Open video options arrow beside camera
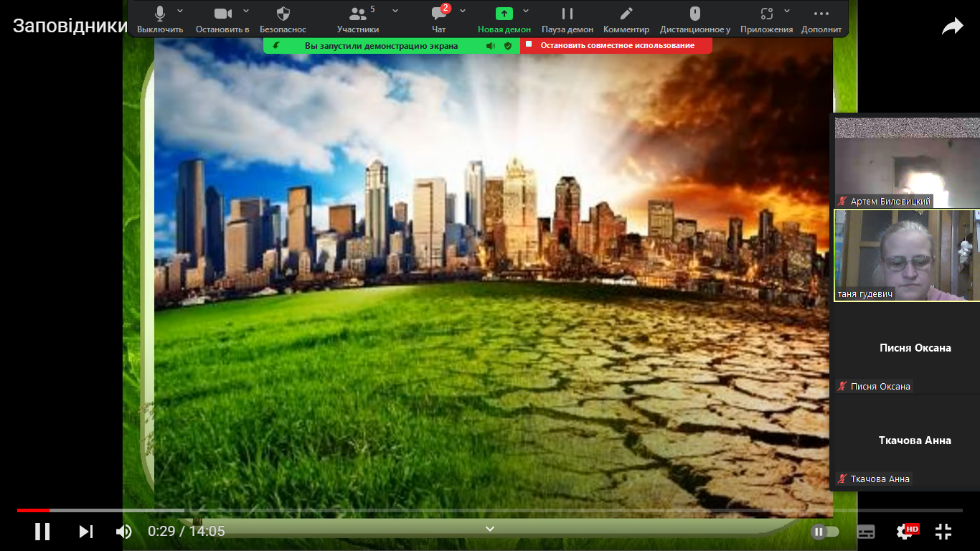Screen dimensions: 980x551 coord(246,11)
